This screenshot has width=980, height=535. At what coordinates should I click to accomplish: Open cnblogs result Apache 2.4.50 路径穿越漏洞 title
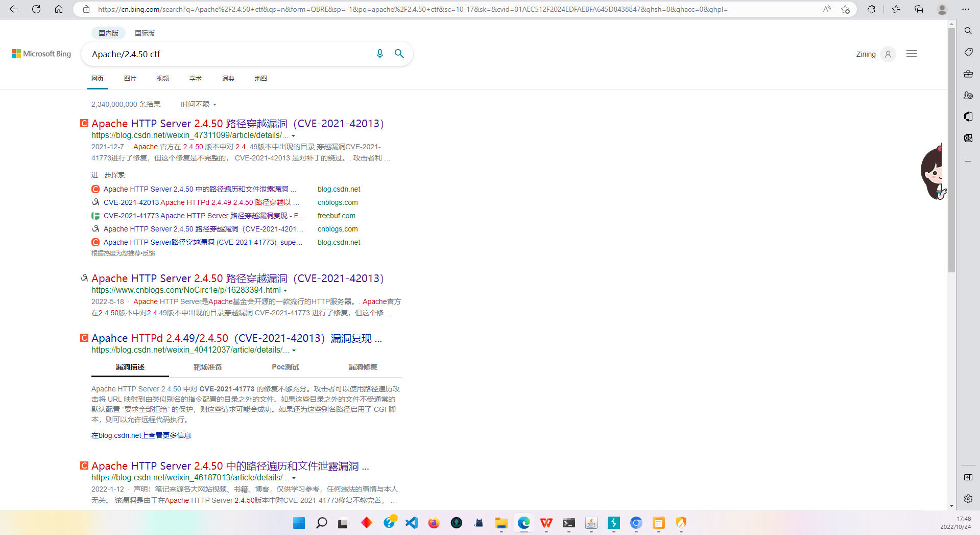pyautogui.click(x=237, y=278)
